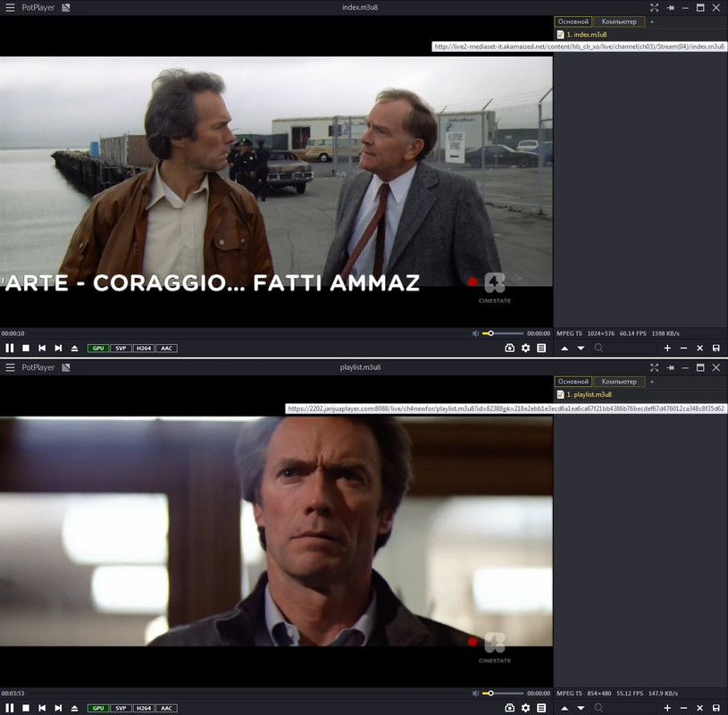Viewport: 728px width, 715px height.
Task: Toggle the SVP indicator in the top player
Action: click(x=121, y=349)
